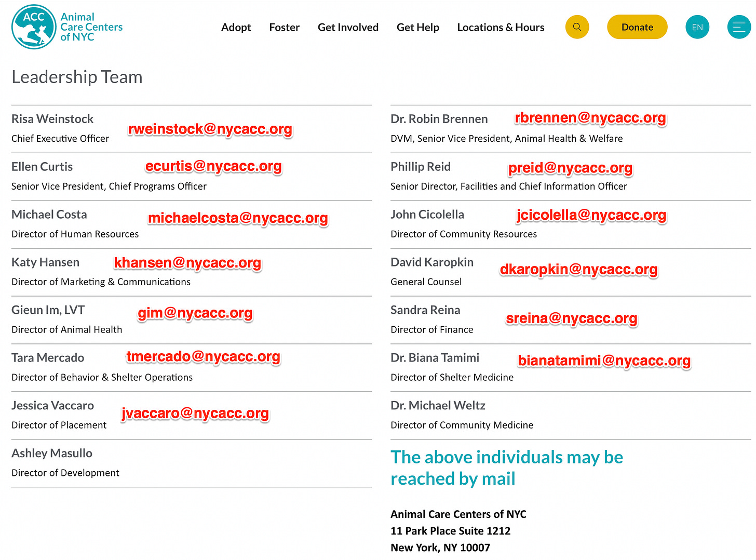Viewport: 756px width, 560px height.
Task: Visit the Locations & Hours menu item
Action: click(x=501, y=27)
